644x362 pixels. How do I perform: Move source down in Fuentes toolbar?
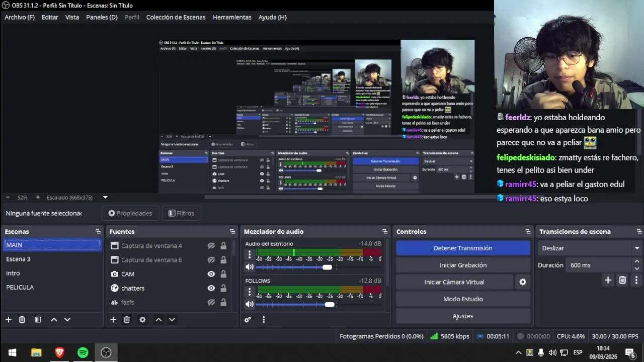(x=172, y=320)
